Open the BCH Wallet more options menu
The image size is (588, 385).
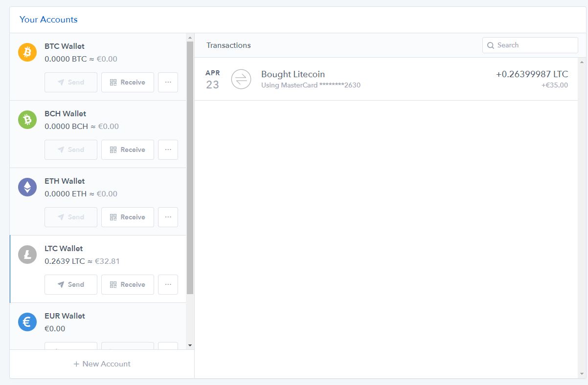point(168,150)
